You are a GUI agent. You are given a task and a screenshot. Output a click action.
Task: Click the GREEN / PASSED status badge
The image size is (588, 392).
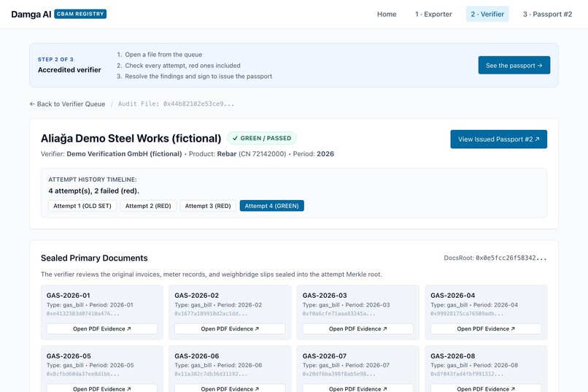click(x=262, y=138)
